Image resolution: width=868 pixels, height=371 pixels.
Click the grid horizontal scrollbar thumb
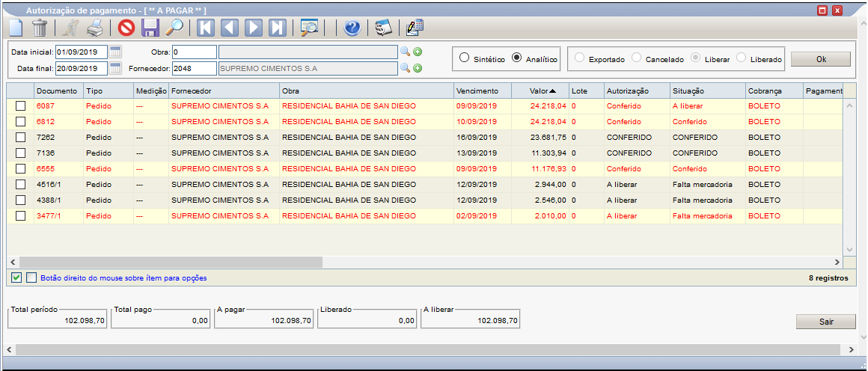171,261
